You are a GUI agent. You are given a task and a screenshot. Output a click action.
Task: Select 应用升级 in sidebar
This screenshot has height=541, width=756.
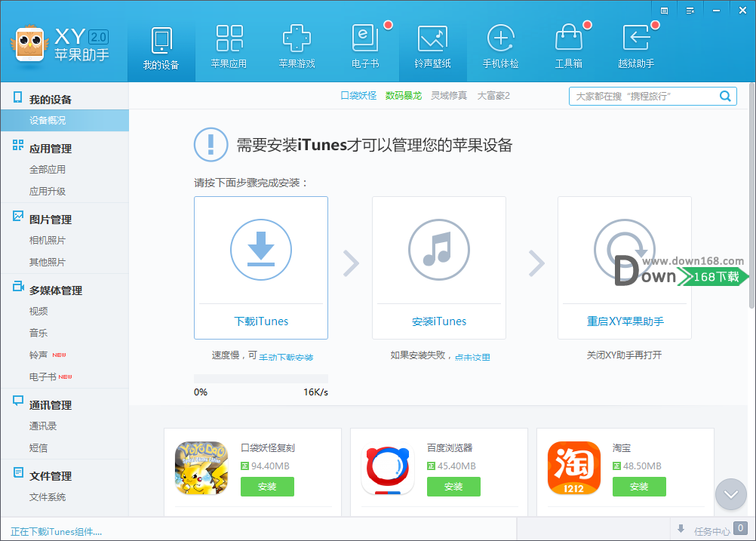click(x=48, y=191)
